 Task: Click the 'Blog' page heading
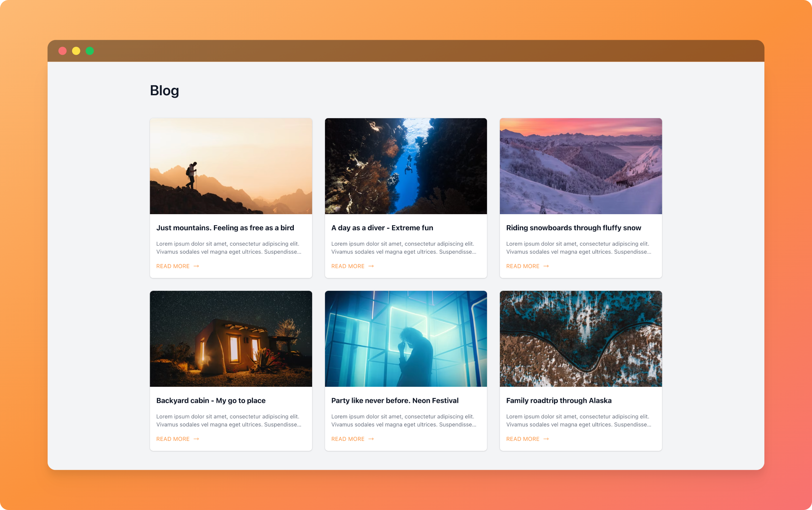[x=164, y=91]
